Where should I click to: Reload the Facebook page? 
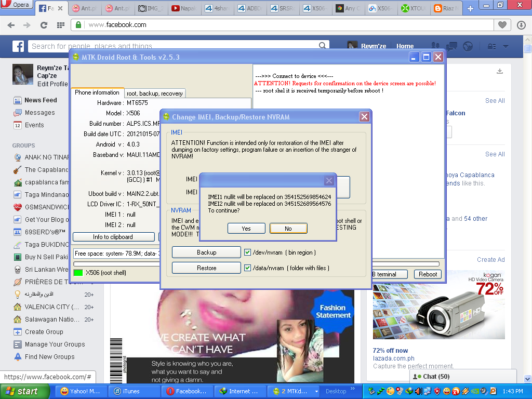click(x=44, y=25)
